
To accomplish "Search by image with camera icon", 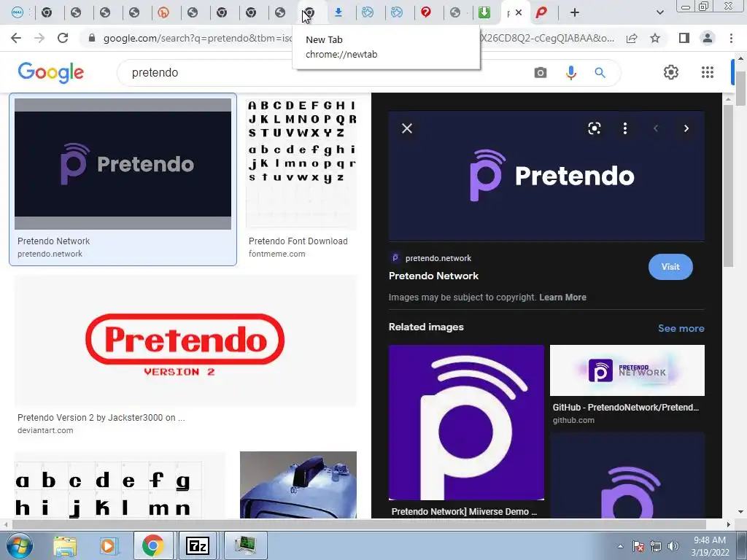I will coord(541,72).
